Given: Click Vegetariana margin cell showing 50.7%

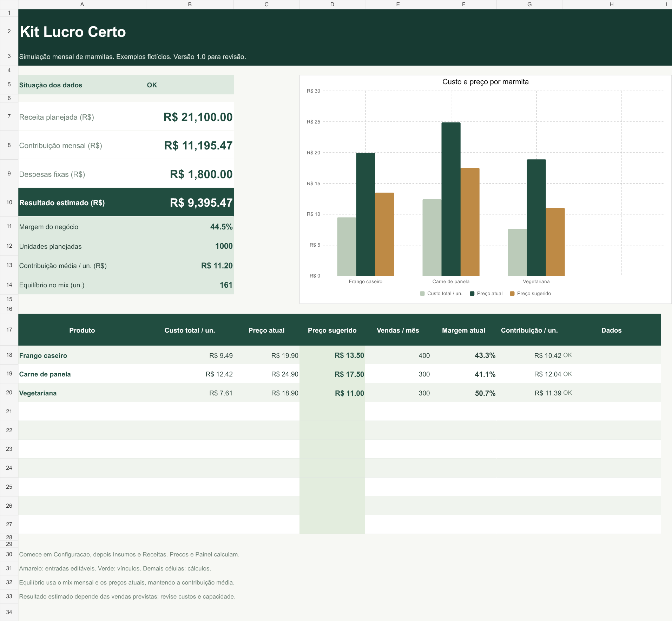Looking at the screenshot, I should click(x=463, y=393).
